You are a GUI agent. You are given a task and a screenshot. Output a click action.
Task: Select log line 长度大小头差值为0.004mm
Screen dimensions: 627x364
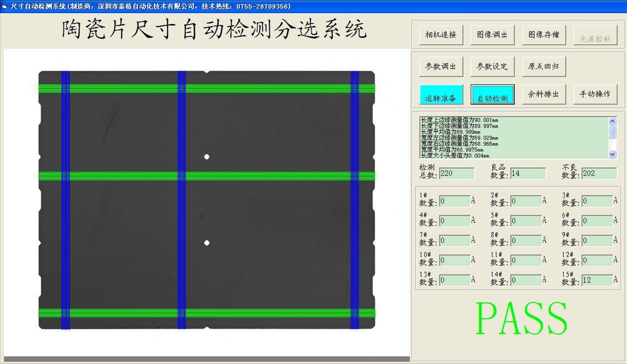pos(454,155)
